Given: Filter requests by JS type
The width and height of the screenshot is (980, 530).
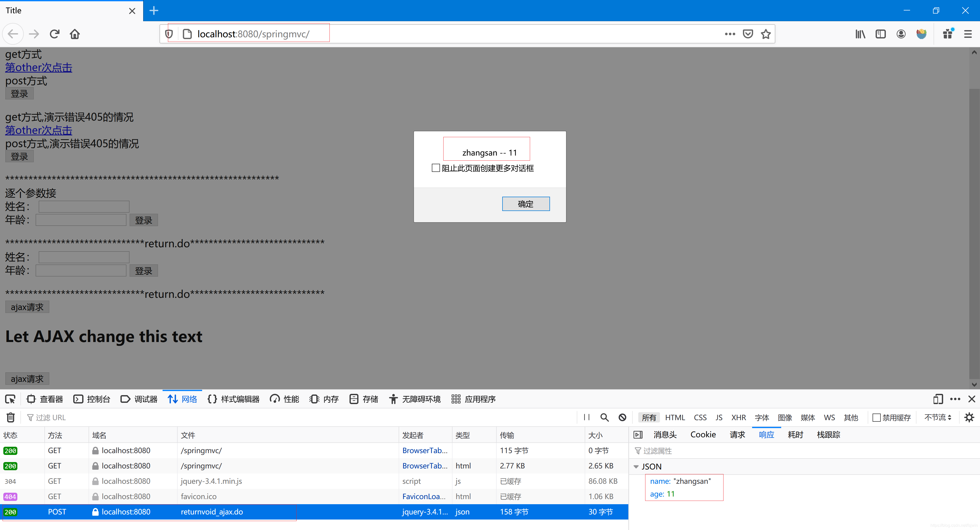Looking at the screenshot, I should [719, 418].
